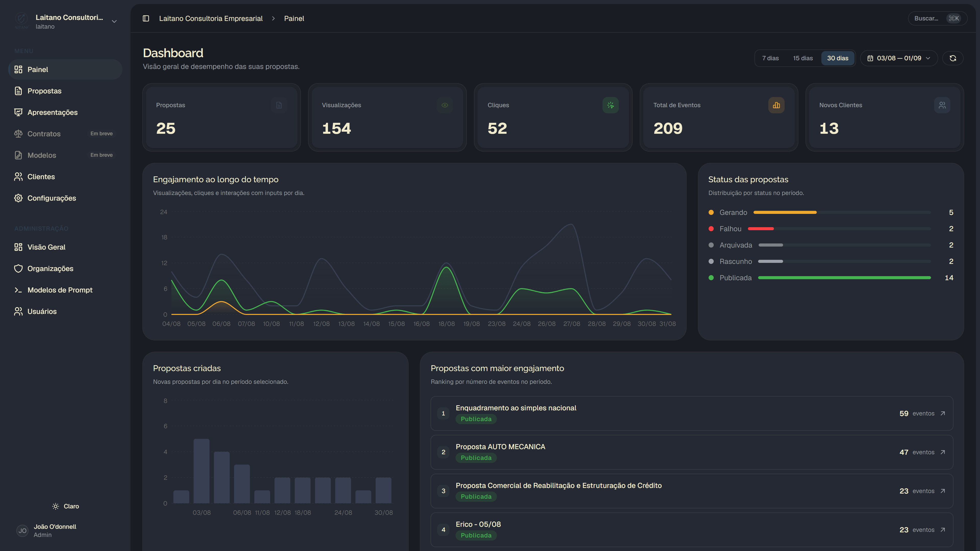Click the refresh dashboard icon
This screenshot has width=980, height=551.
(x=953, y=58)
